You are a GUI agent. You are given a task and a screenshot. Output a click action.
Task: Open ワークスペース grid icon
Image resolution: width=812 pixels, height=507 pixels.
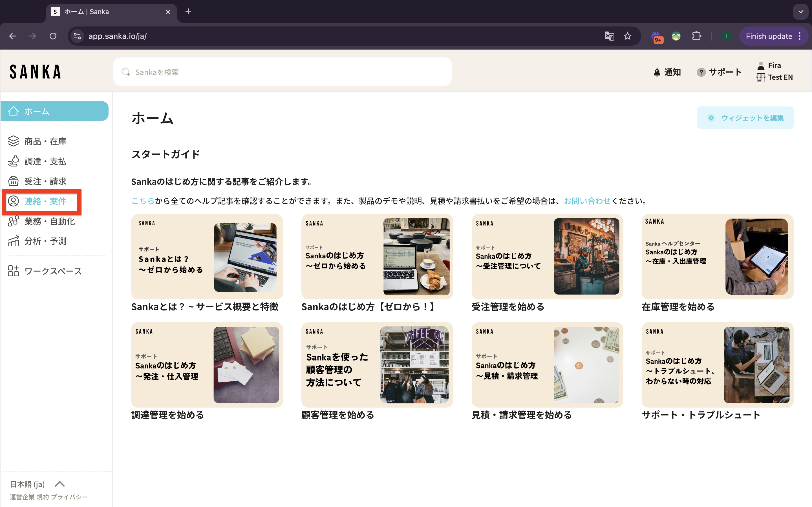coord(14,271)
